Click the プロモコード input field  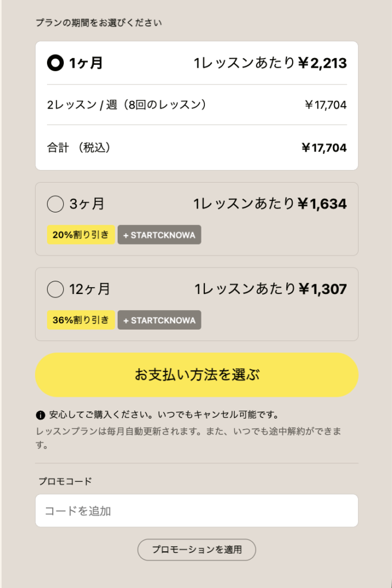[196, 510]
